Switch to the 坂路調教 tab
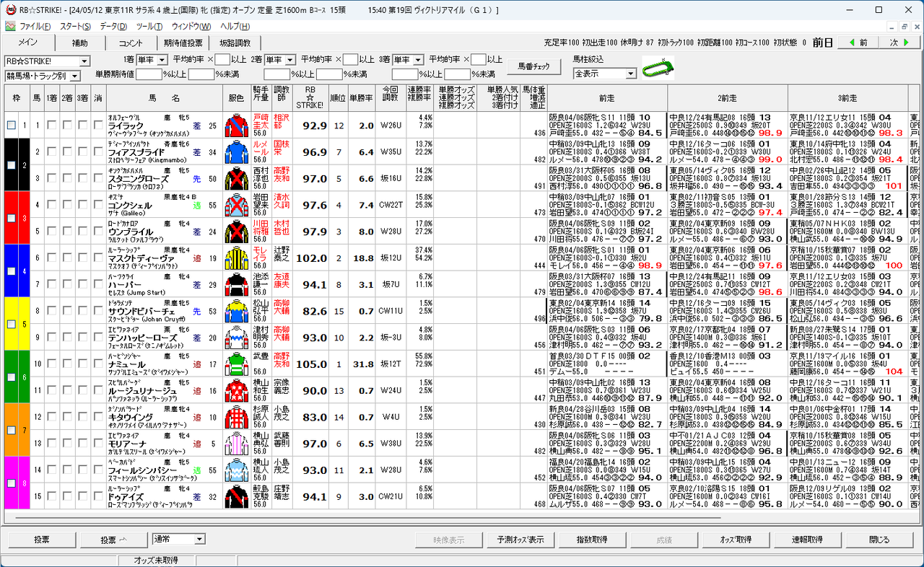Screen dimensions: 924x567 235,43
